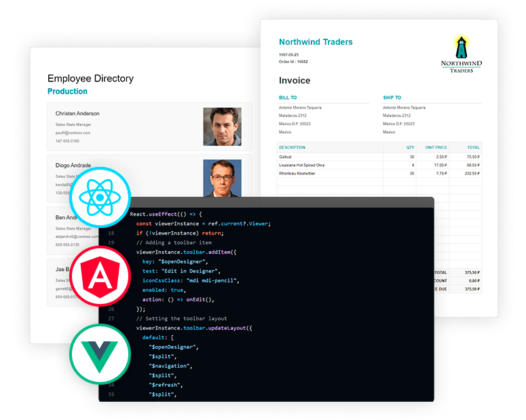The width and height of the screenshot is (526, 420).
Task: Click the Northwind Traders company title
Action: coord(316,42)
